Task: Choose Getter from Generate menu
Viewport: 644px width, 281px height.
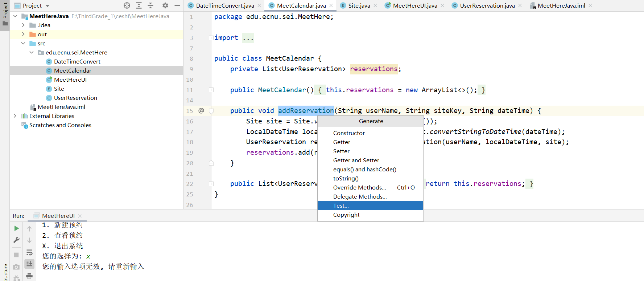Action: tap(370, 142)
